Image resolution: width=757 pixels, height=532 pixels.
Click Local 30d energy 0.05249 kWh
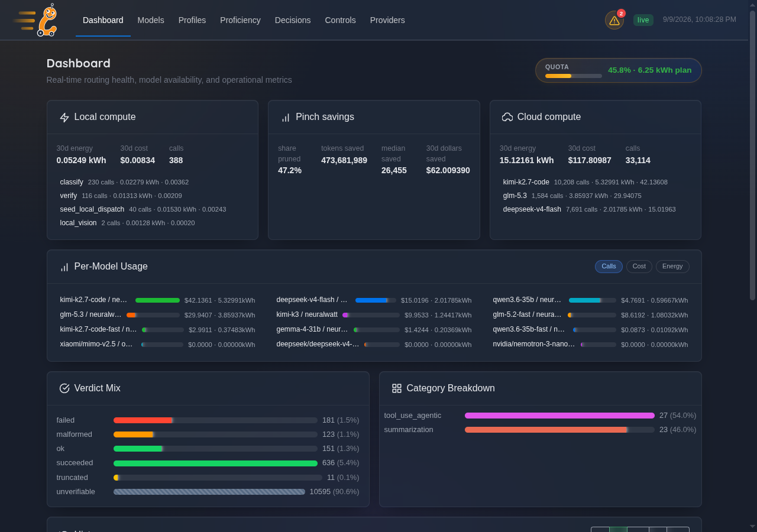coord(82,160)
